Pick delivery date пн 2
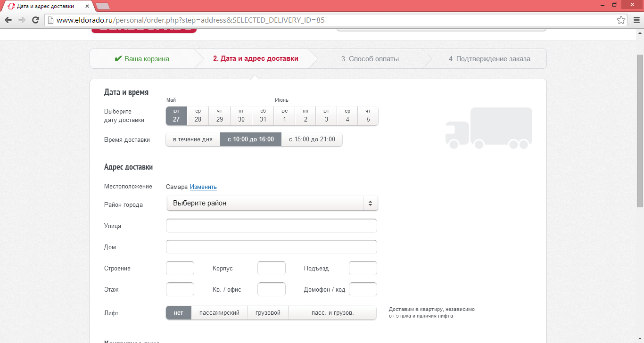The width and height of the screenshot is (644, 343). click(x=305, y=116)
